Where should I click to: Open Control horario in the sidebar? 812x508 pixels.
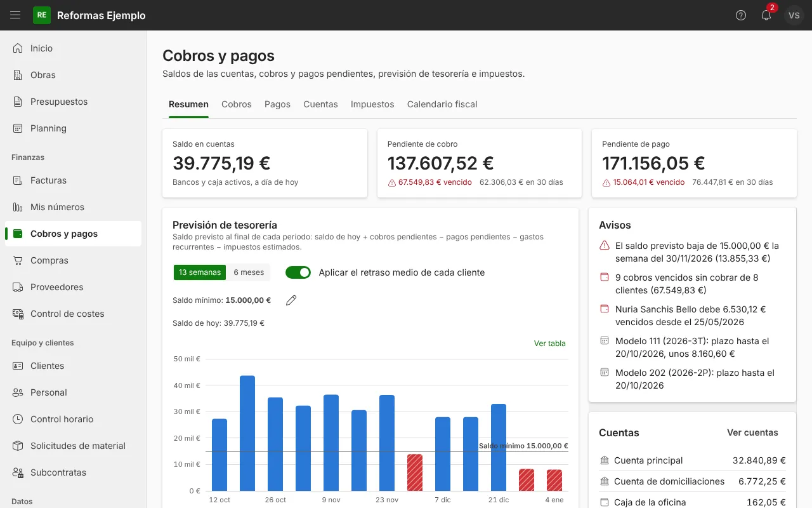(x=73, y=419)
